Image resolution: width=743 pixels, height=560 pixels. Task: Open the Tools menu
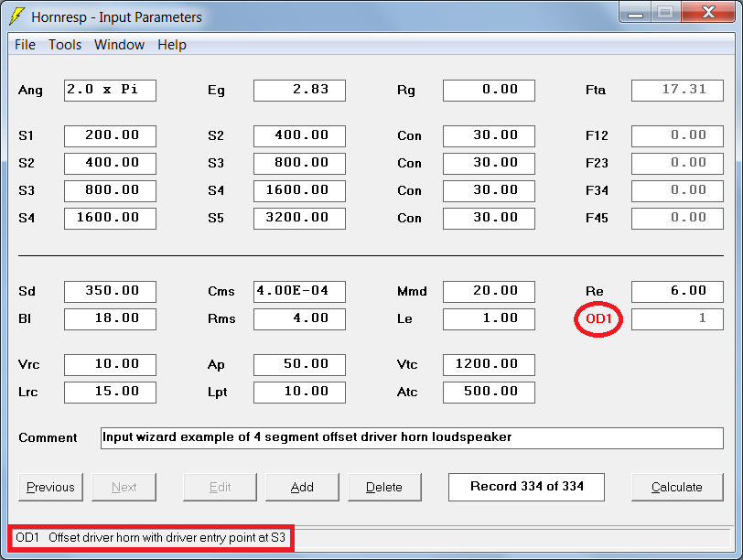65,45
